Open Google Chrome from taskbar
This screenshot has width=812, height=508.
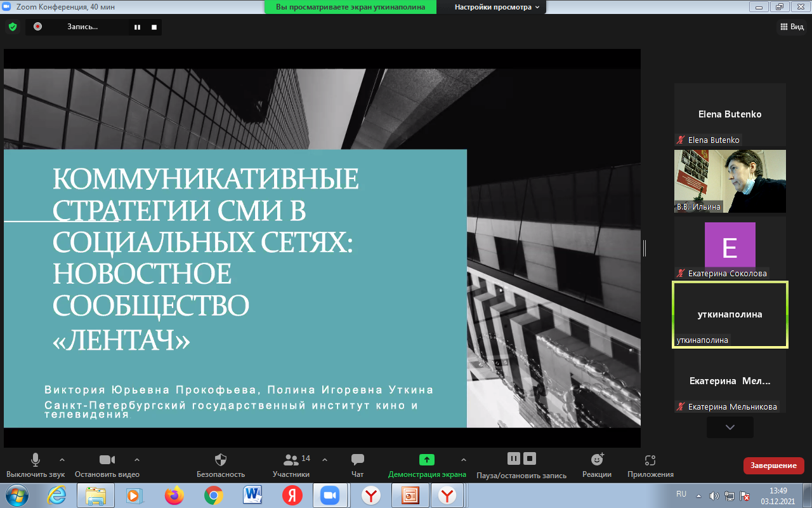click(213, 495)
